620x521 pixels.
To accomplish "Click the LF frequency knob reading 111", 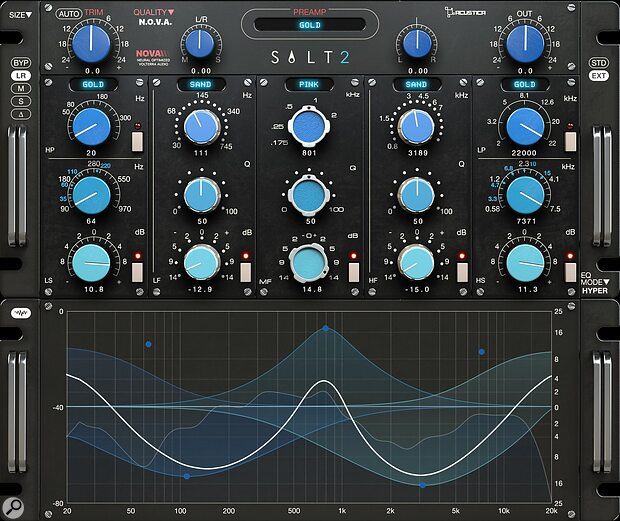I will pyautogui.click(x=202, y=127).
